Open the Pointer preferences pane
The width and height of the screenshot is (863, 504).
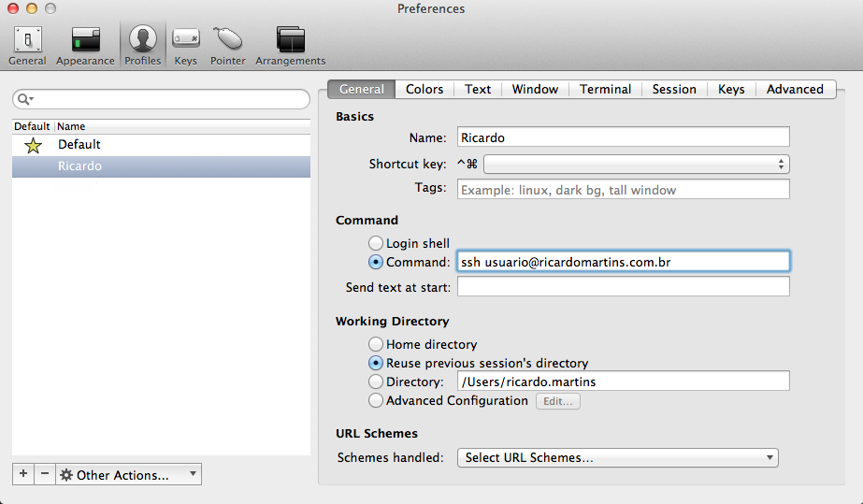tap(227, 46)
